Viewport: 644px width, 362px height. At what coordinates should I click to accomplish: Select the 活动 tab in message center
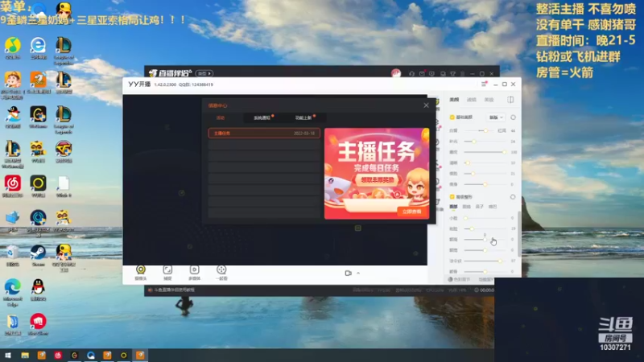(221, 117)
